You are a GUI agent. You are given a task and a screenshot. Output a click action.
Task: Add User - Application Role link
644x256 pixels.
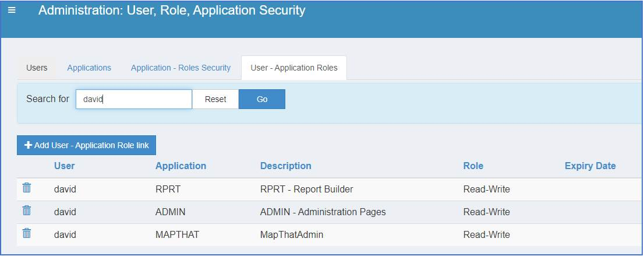86,145
